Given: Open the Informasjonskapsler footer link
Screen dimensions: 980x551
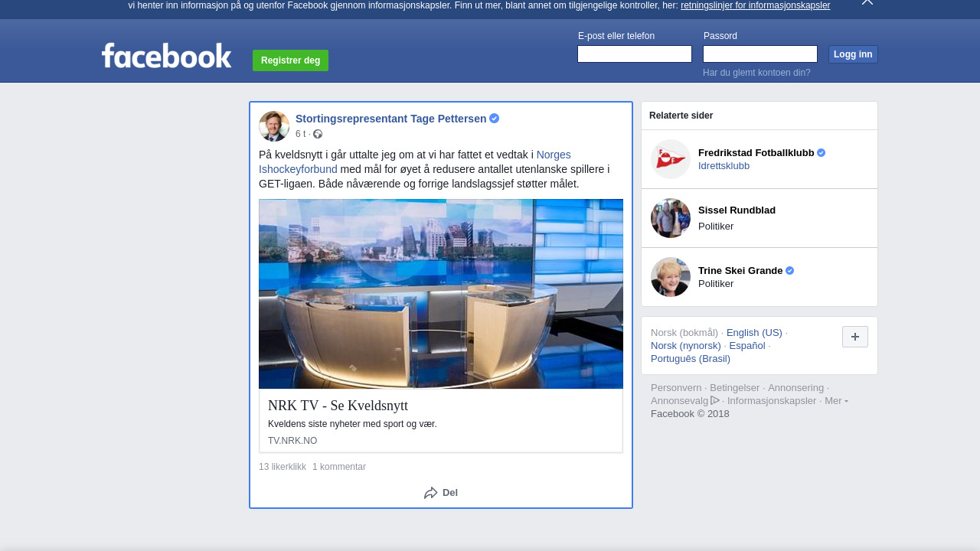Looking at the screenshot, I should (772, 401).
